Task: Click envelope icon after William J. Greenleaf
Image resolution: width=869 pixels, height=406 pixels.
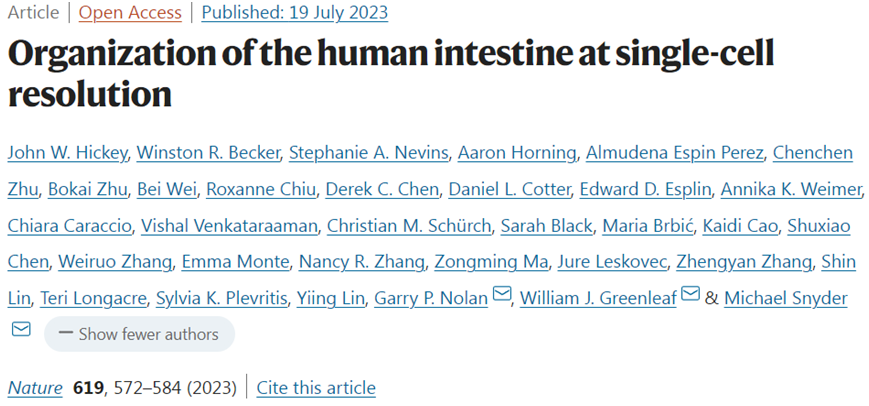Action: [690, 297]
